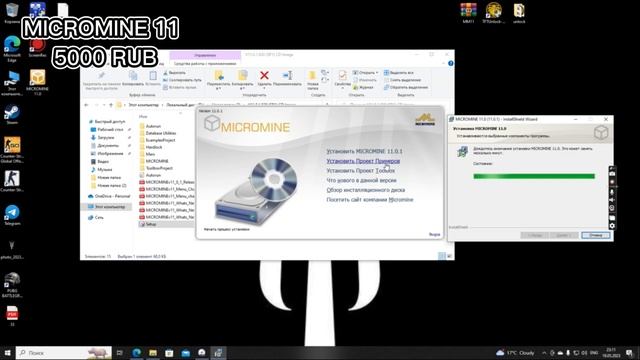Click the Install Toolbox Project link

[x=360, y=171]
